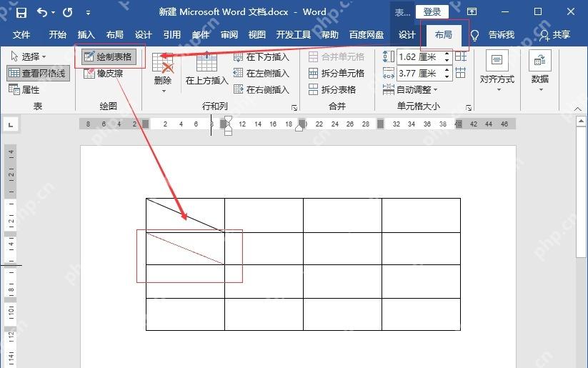Click the row height icon
This screenshot has height=368, width=588.
[389, 56]
